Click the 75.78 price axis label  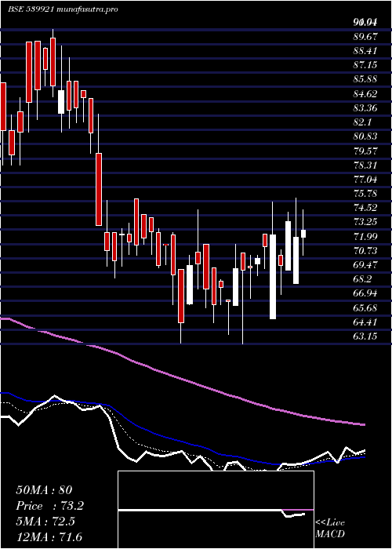click(365, 194)
